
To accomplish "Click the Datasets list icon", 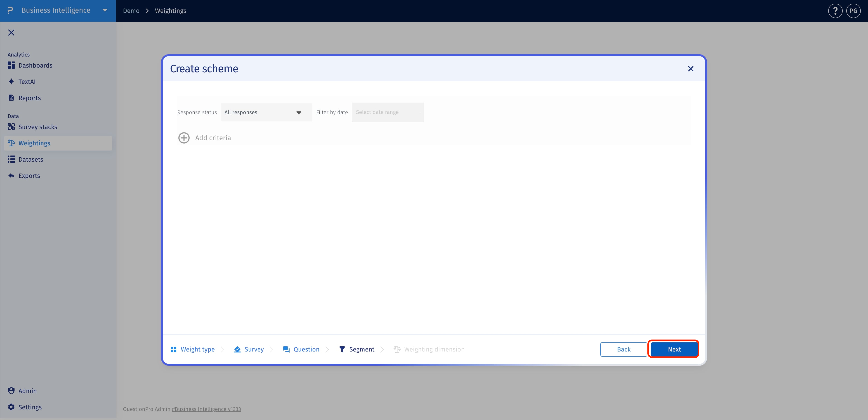I will (12, 159).
